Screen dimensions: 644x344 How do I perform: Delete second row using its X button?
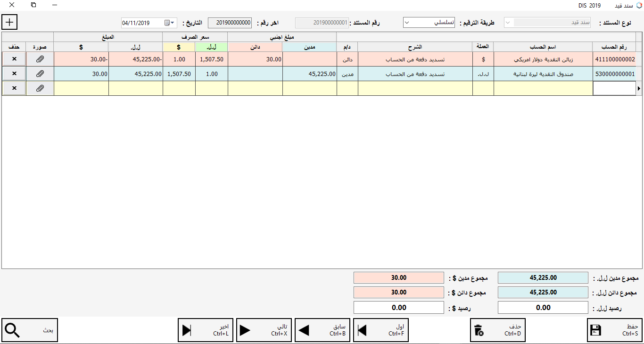[14, 74]
